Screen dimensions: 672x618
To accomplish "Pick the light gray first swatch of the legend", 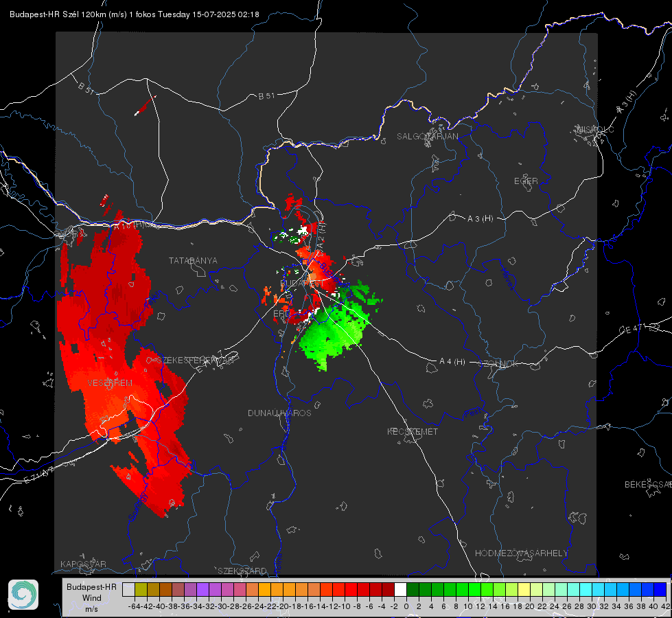I will coord(128,589).
